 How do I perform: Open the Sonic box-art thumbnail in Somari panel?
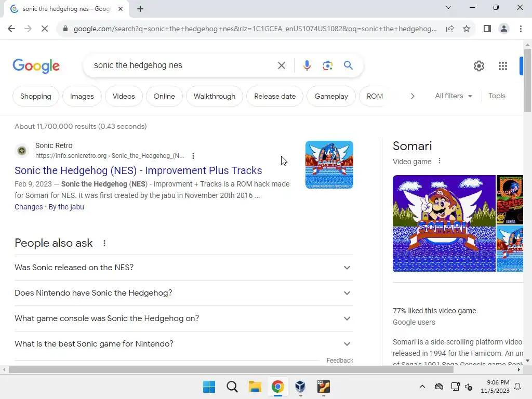510,199
